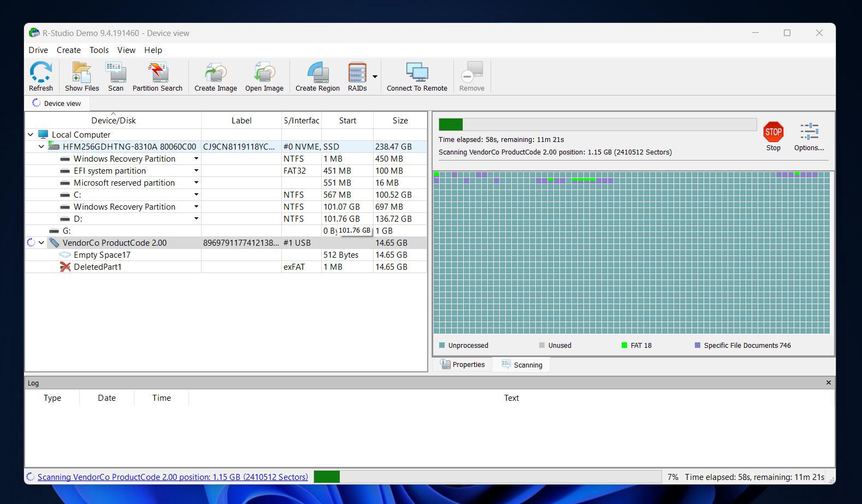Viewport: 862px width, 504px height.
Task: Open dropdown for EFI system partition
Action: [196, 171]
